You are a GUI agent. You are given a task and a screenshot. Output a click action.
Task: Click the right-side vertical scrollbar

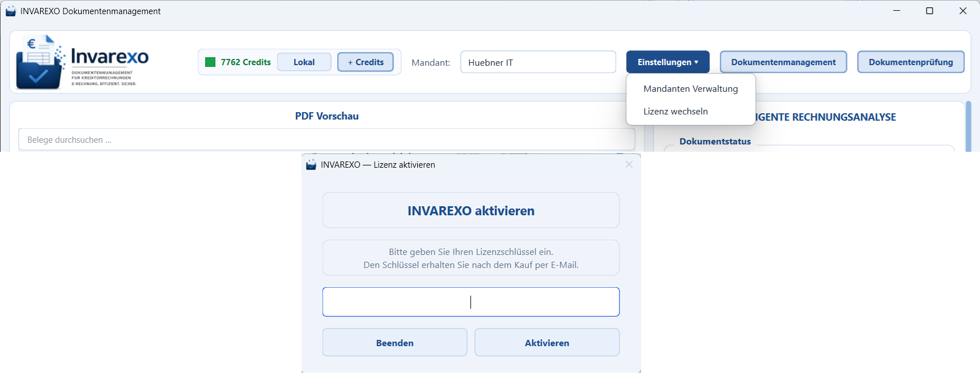click(x=969, y=126)
